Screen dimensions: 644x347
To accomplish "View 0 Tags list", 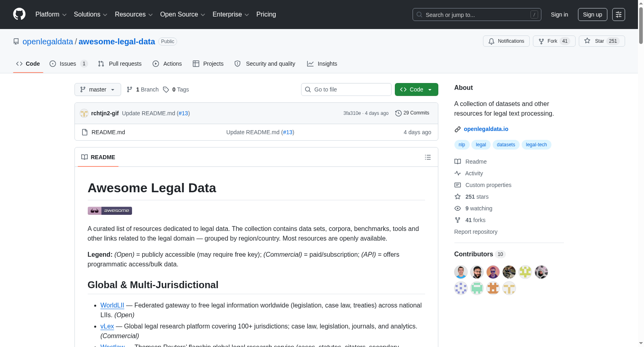I will click(176, 89).
